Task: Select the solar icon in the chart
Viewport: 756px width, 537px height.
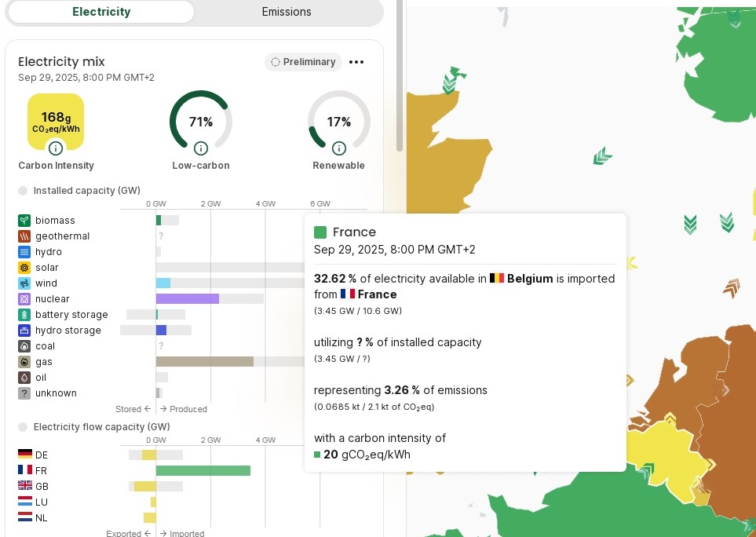Action: [24, 268]
